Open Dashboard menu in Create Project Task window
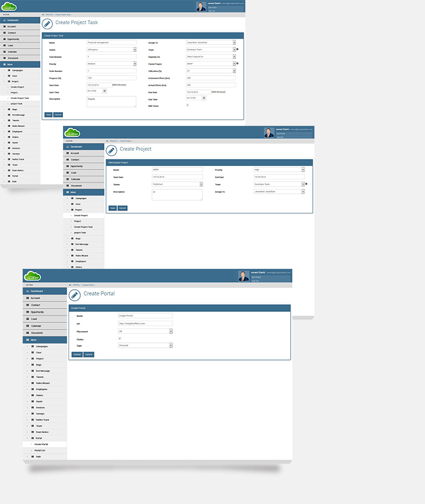This screenshot has width=425, height=504. tap(20, 20)
